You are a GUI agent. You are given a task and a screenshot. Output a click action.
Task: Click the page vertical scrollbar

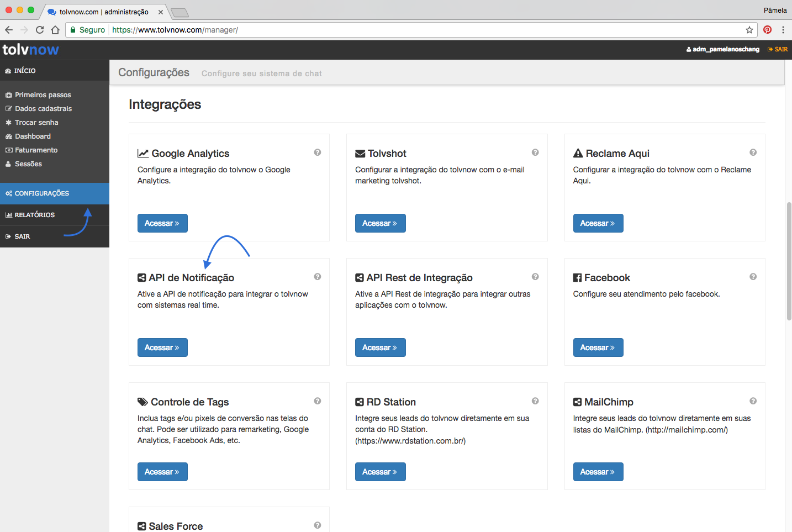(x=789, y=261)
